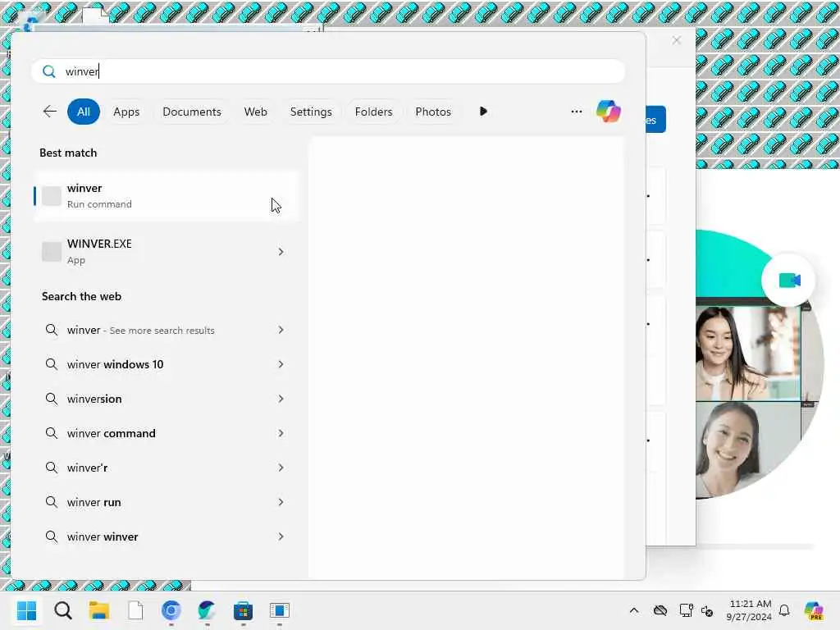Open Copilot preview in taskbar corner

point(815,610)
